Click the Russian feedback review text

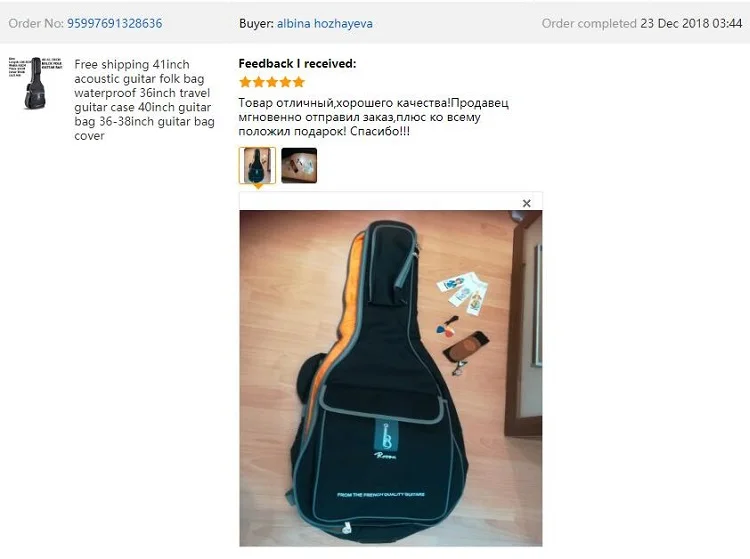click(374, 117)
